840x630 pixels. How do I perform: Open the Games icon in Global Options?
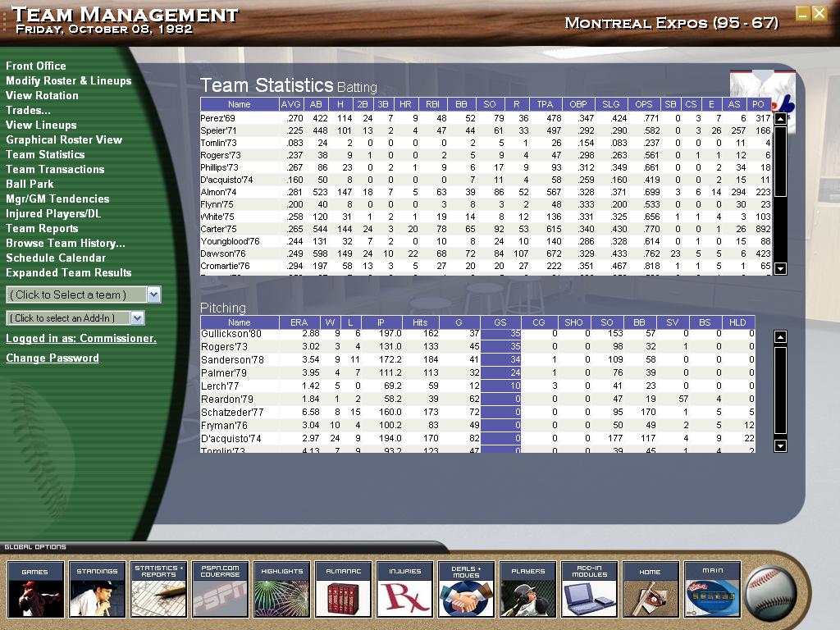pos(35,589)
